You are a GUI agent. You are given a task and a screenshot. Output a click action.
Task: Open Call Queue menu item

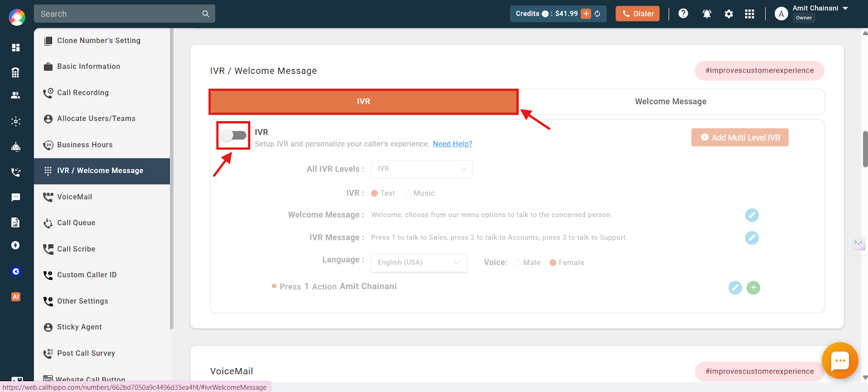pos(102,223)
